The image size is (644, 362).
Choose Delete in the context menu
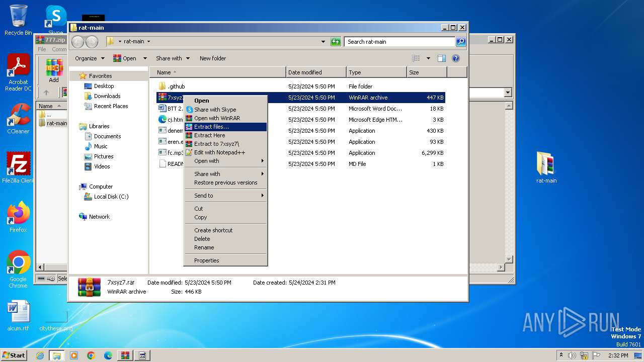coord(225,239)
